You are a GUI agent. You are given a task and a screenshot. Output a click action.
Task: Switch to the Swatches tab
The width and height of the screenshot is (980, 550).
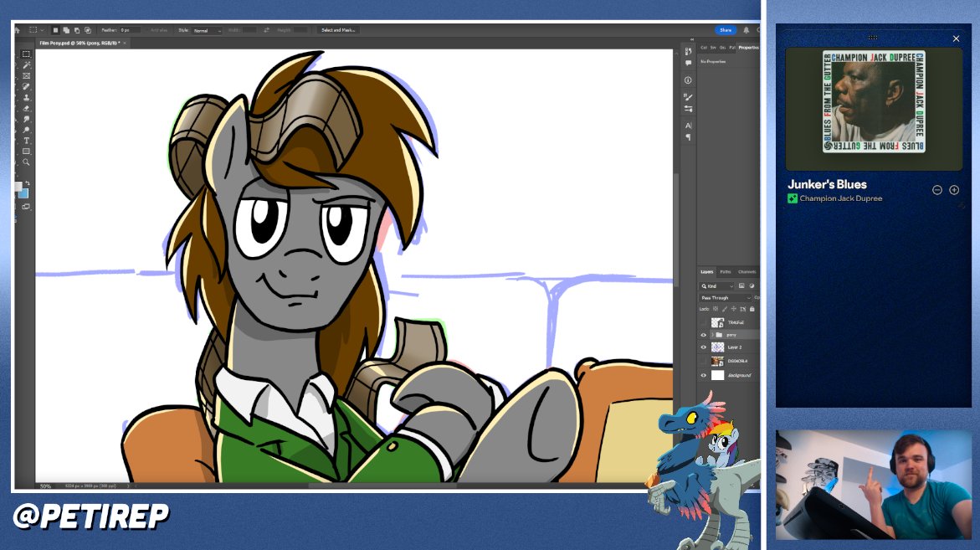pyautogui.click(x=713, y=48)
